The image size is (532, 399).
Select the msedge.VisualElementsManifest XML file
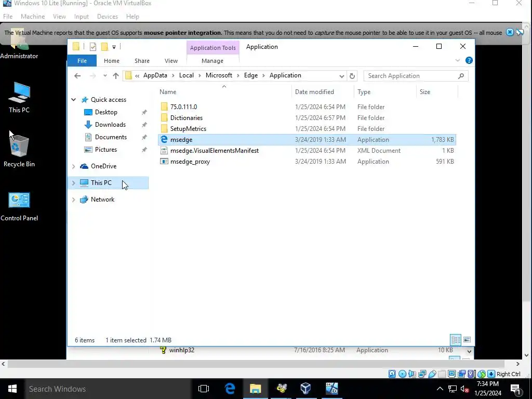pyautogui.click(x=307, y=150)
